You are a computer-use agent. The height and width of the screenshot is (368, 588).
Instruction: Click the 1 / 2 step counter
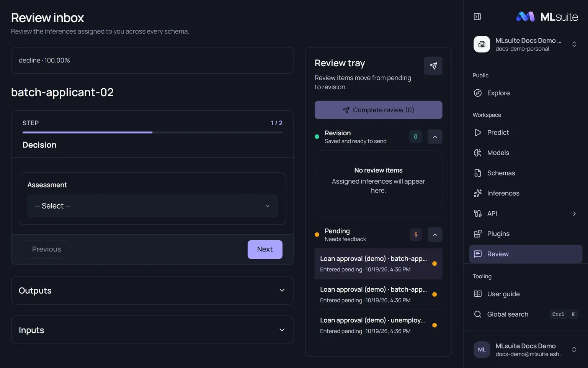tap(276, 123)
